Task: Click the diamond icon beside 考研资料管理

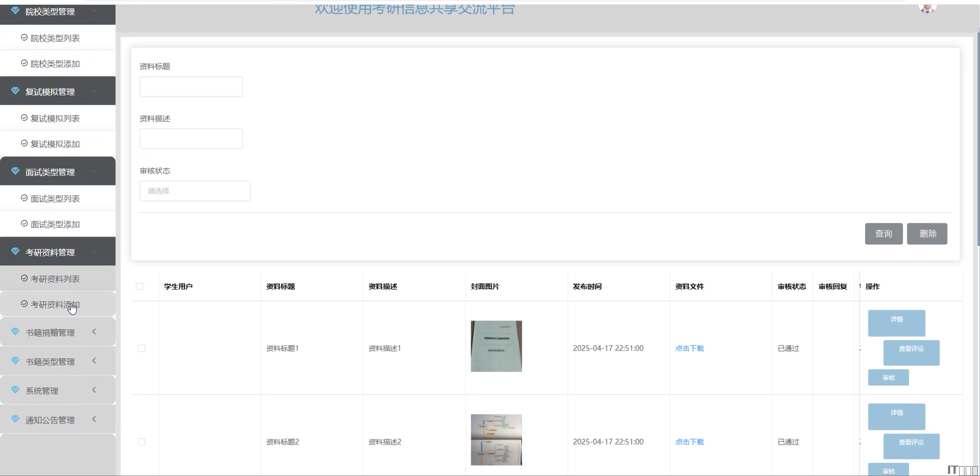Action: coord(15,252)
